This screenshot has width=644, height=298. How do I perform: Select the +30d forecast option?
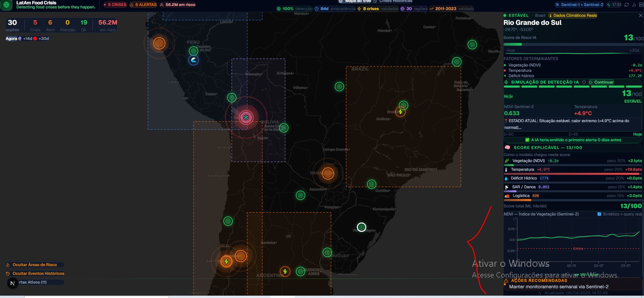(41, 39)
